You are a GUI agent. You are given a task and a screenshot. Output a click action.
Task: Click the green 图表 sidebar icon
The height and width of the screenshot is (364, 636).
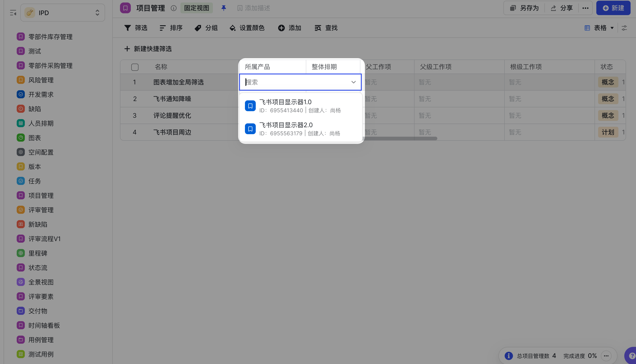21,138
